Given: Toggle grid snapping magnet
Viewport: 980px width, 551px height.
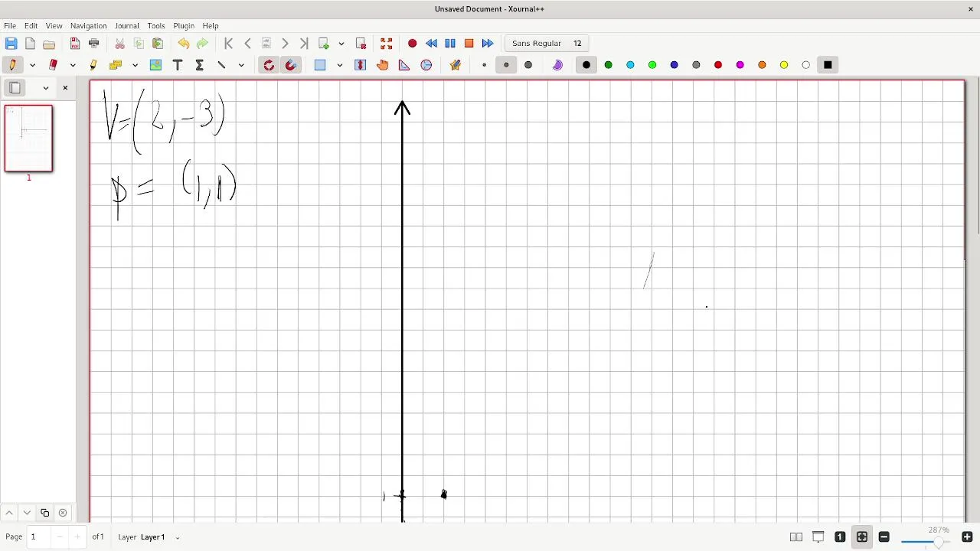Looking at the screenshot, I should (x=291, y=65).
